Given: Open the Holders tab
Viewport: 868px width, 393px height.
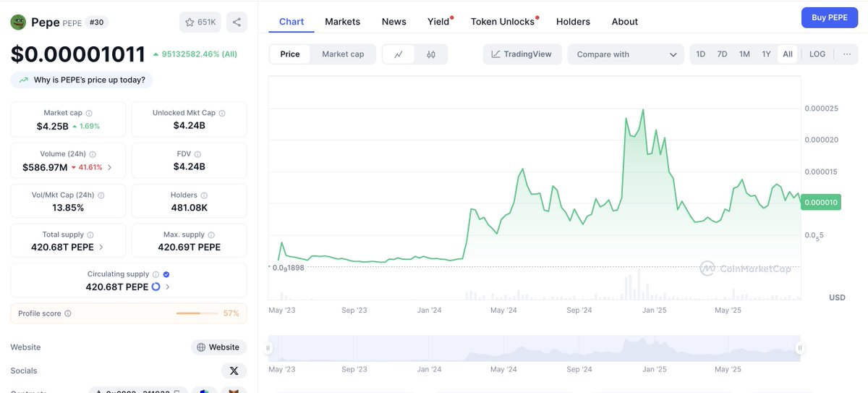Looking at the screenshot, I should click(573, 22).
